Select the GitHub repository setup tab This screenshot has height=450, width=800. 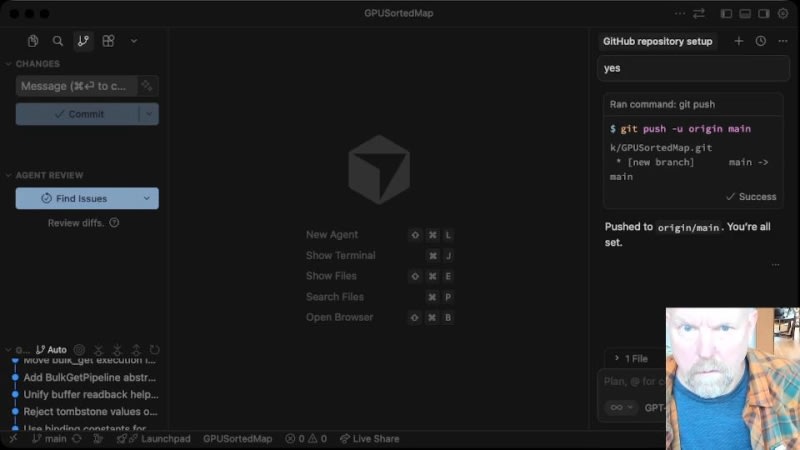click(658, 42)
